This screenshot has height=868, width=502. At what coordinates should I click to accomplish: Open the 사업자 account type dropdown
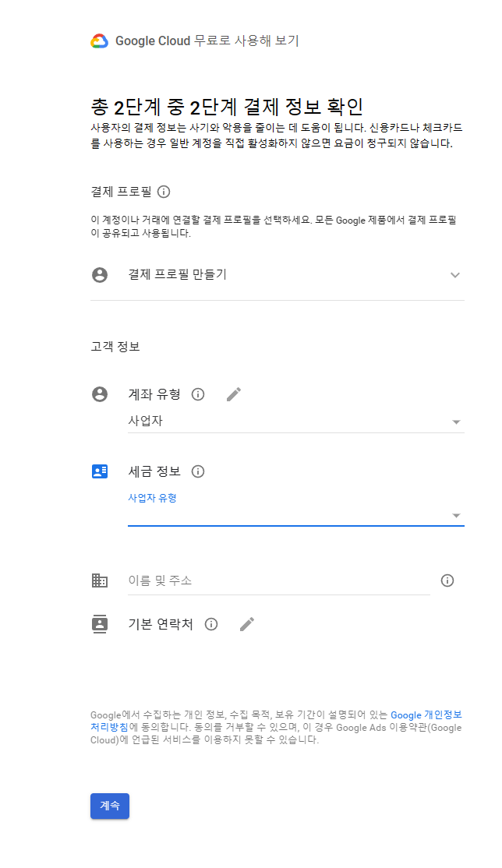[296, 422]
